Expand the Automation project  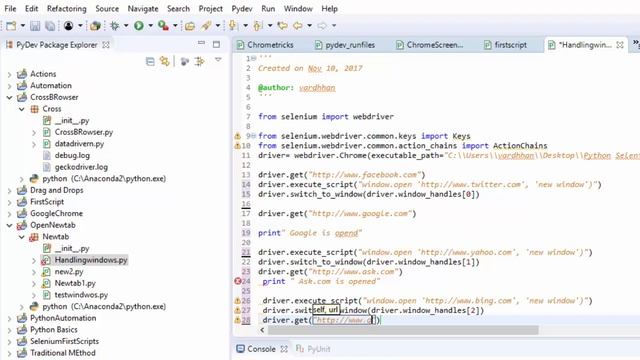pyautogui.click(x=9, y=86)
